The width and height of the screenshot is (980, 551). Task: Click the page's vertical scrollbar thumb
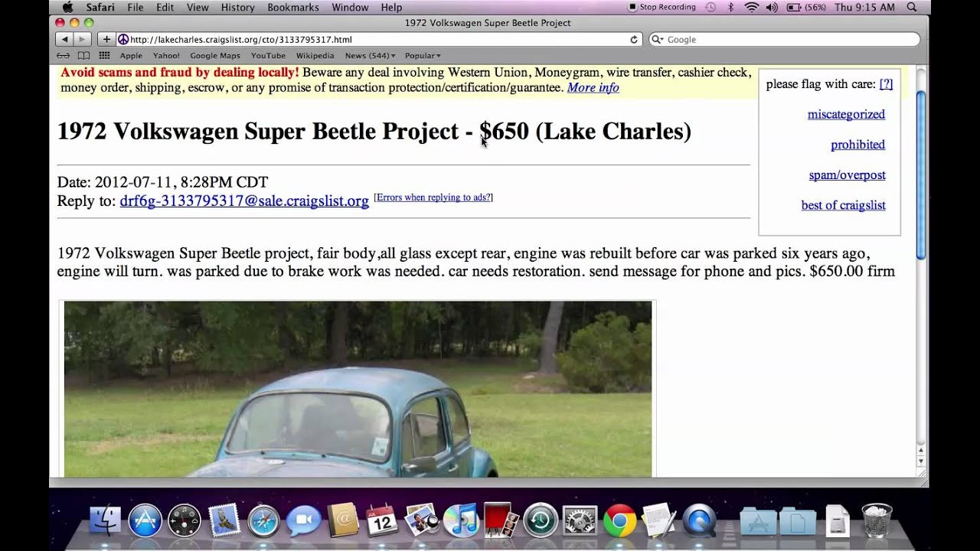coord(921,174)
